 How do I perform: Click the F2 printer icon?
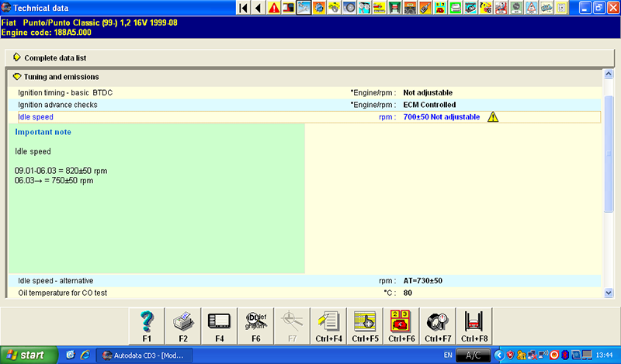point(183,324)
